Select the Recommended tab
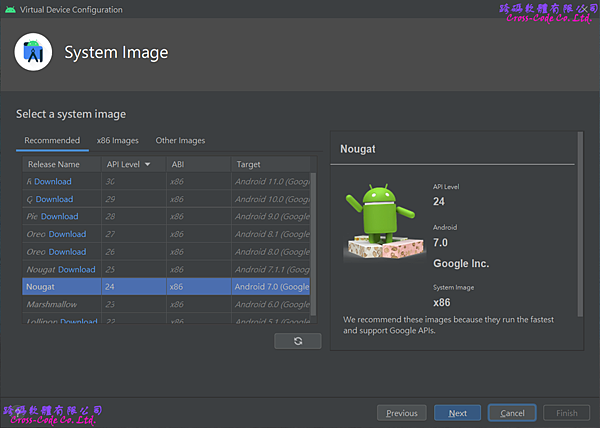Viewport: 600px width, 428px height. click(52, 141)
